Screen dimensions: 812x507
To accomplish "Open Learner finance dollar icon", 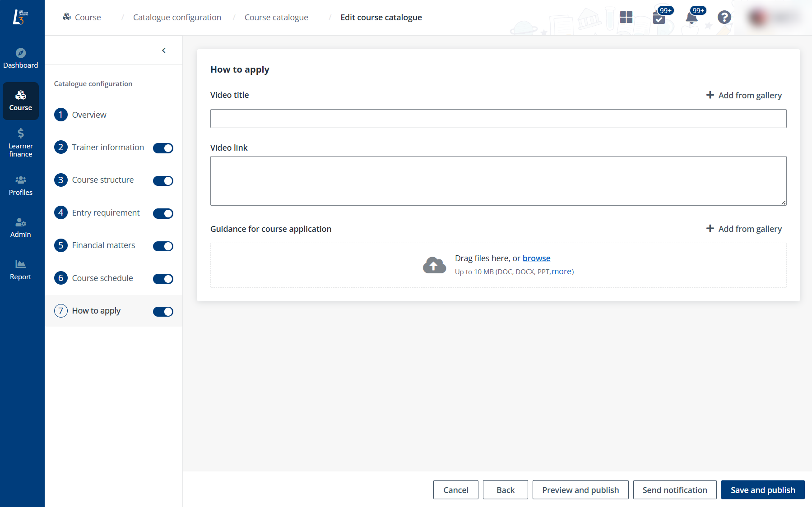I will coord(21,133).
